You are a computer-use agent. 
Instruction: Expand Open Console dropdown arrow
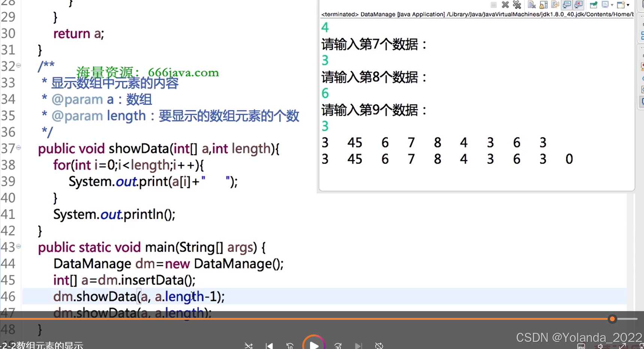tap(628, 5)
